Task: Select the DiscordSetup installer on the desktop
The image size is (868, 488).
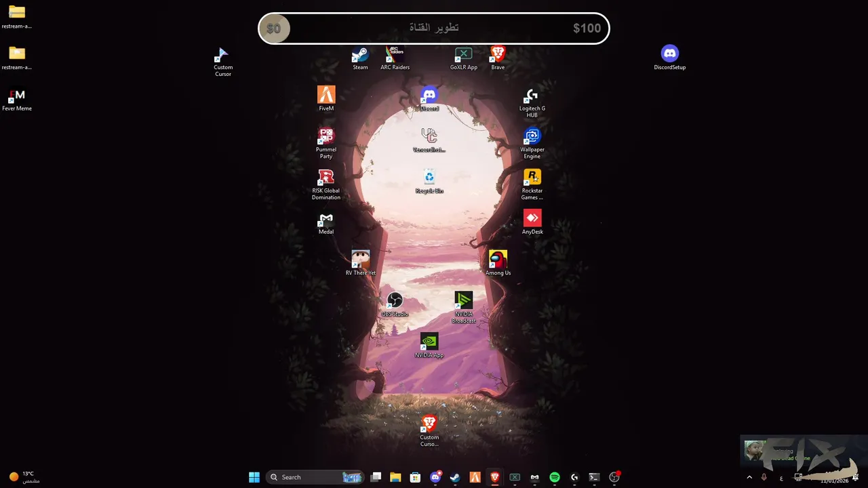Action: (670, 58)
